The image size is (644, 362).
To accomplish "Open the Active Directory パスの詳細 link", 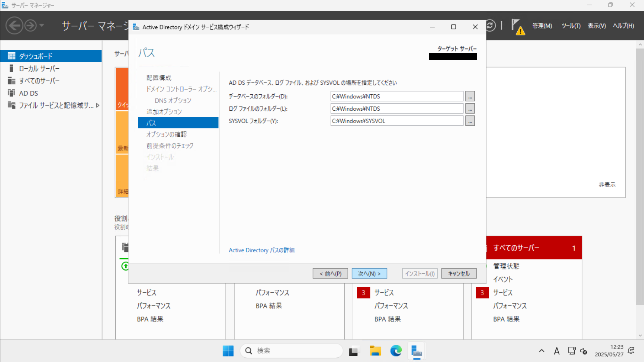I will pos(262,250).
